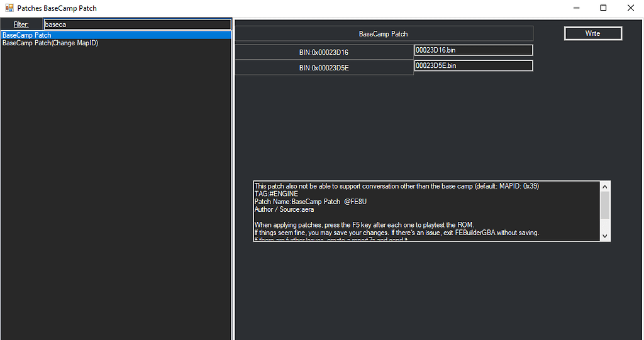Click the 'Patches BaseCamp Patch' window title text
Viewport: 644px width, 340px height.
[x=57, y=8]
